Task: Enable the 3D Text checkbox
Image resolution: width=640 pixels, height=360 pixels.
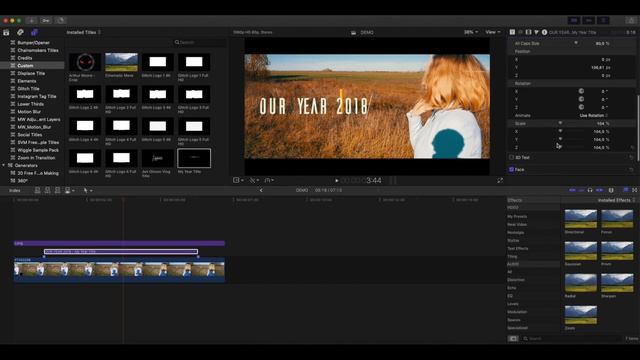Action: pos(511,157)
